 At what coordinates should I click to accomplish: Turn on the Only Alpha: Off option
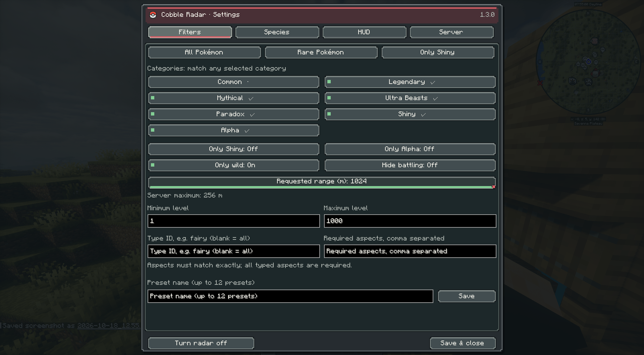(410, 149)
